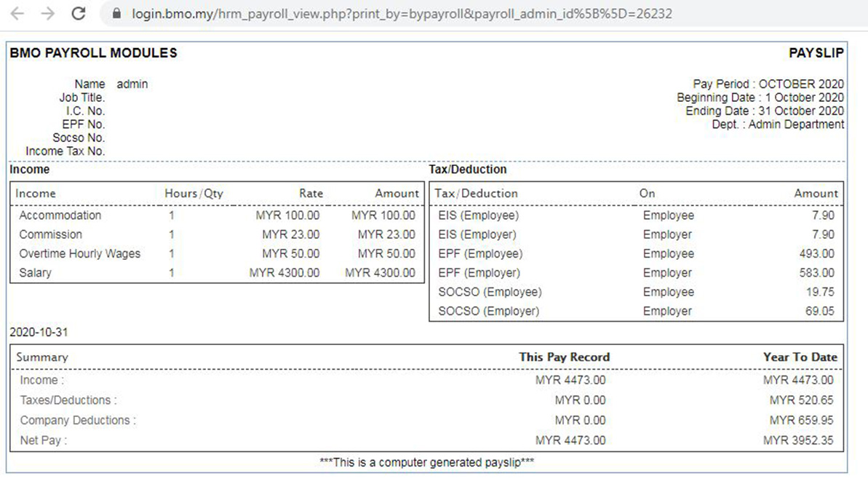868x500 pixels.
Task: Click the computer generated payslip footer note
Action: point(427,462)
